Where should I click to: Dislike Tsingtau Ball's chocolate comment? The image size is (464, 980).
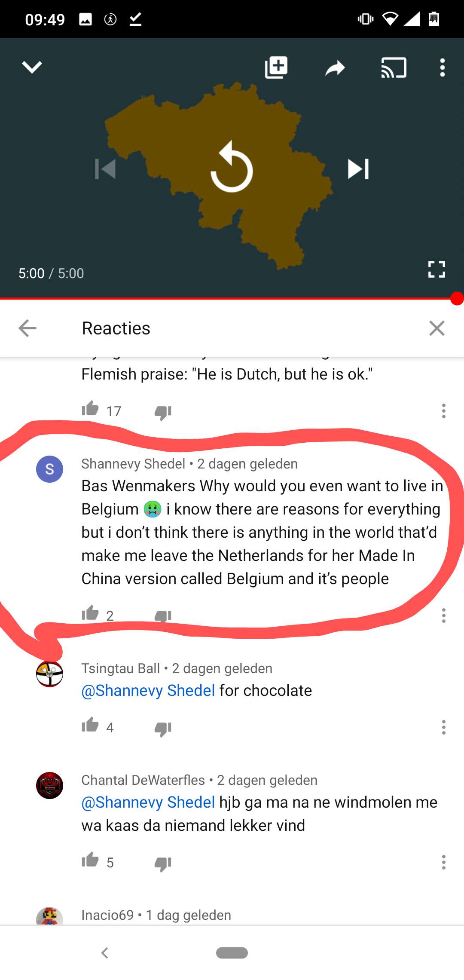[x=163, y=729]
